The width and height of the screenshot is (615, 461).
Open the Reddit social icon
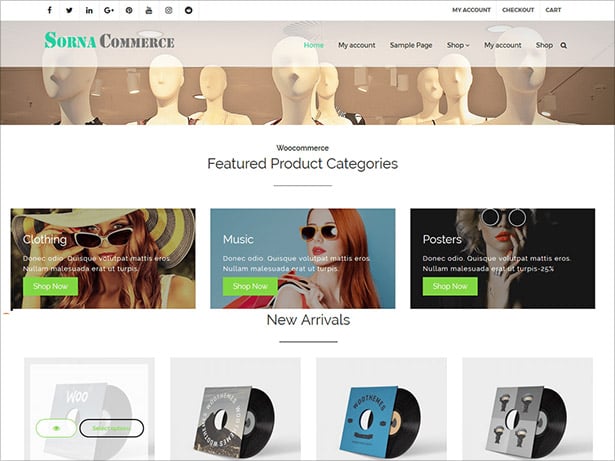pos(189,10)
